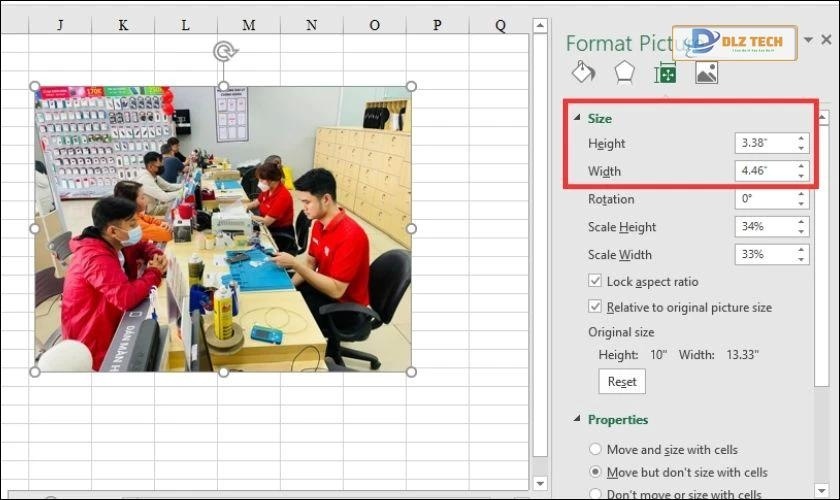Increase Height with the up spinner
The width and height of the screenshot is (840, 500).
click(x=801, y=138)
